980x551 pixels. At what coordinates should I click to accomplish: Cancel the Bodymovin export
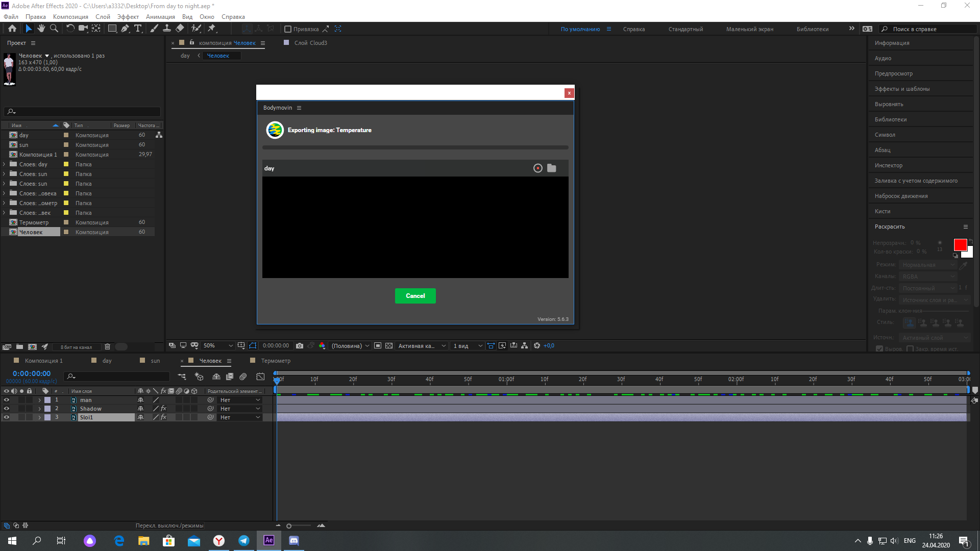click(415, 296)
